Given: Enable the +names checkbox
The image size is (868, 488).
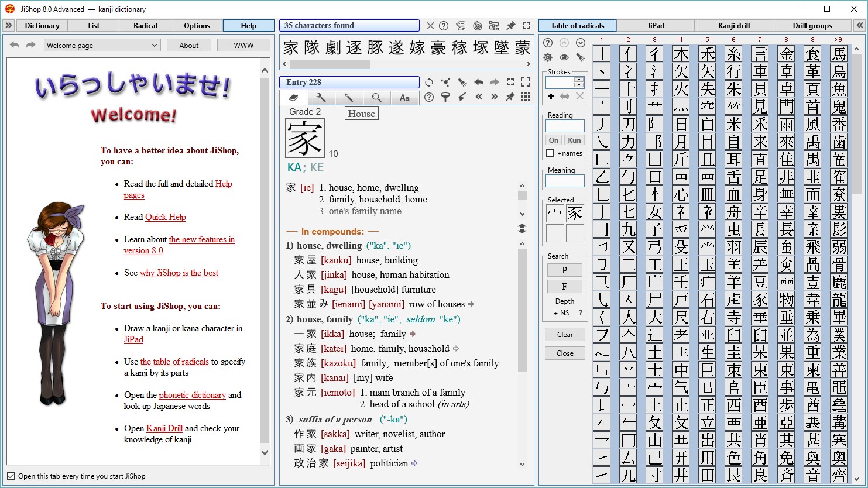Looking at the screenshot, I should (x=550, y=153).
